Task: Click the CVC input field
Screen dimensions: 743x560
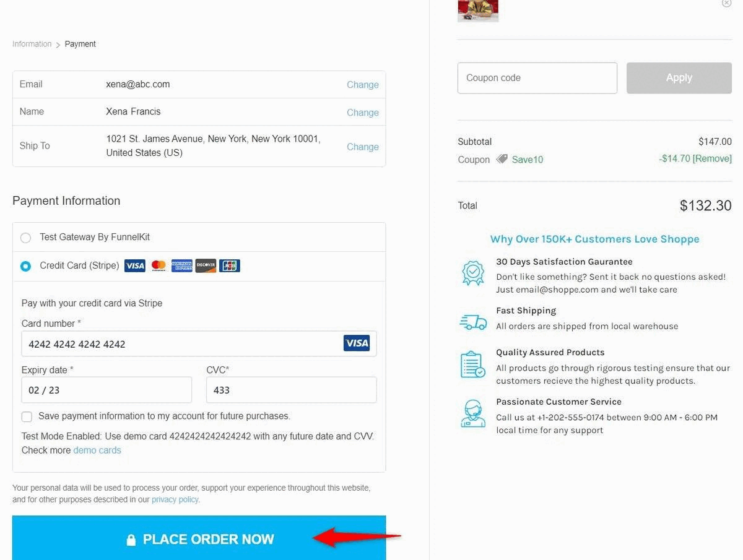Action: click(291, 390)
